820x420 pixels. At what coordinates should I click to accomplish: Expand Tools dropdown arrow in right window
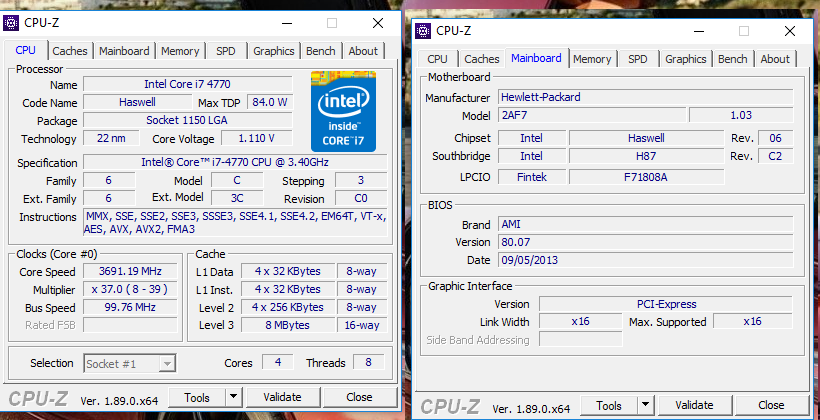pos(646,405)
